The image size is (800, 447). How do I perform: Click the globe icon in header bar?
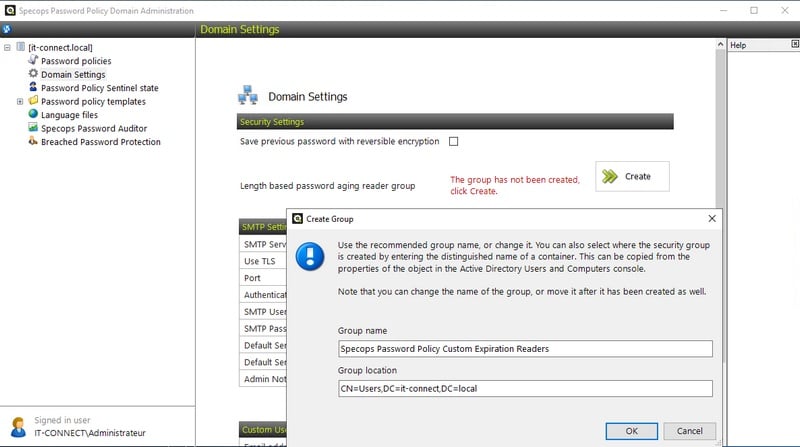(x=7, y=29)
